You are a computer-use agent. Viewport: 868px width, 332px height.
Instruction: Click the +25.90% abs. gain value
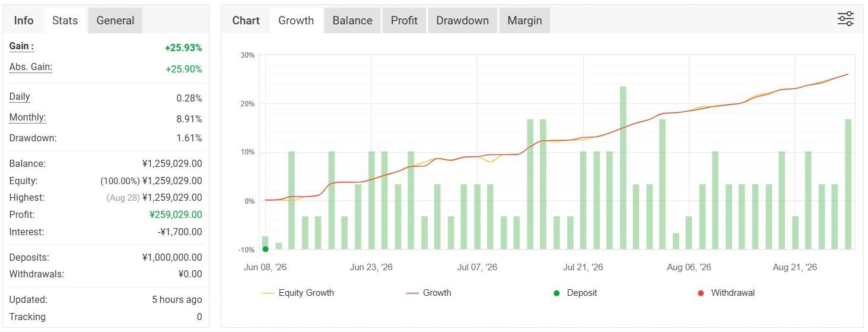(x=183, y=69)
